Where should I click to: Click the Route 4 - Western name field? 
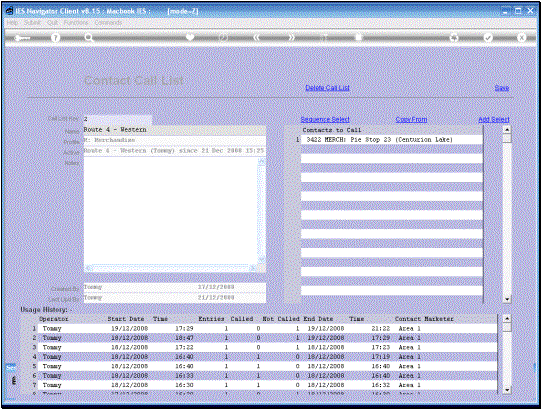175,130
